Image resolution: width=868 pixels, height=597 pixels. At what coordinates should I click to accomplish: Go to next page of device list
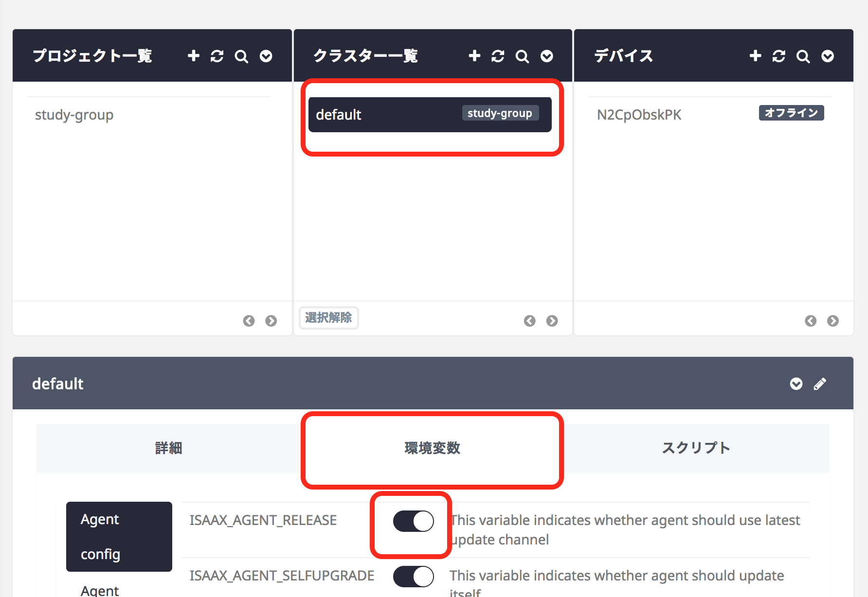[833, 321]
